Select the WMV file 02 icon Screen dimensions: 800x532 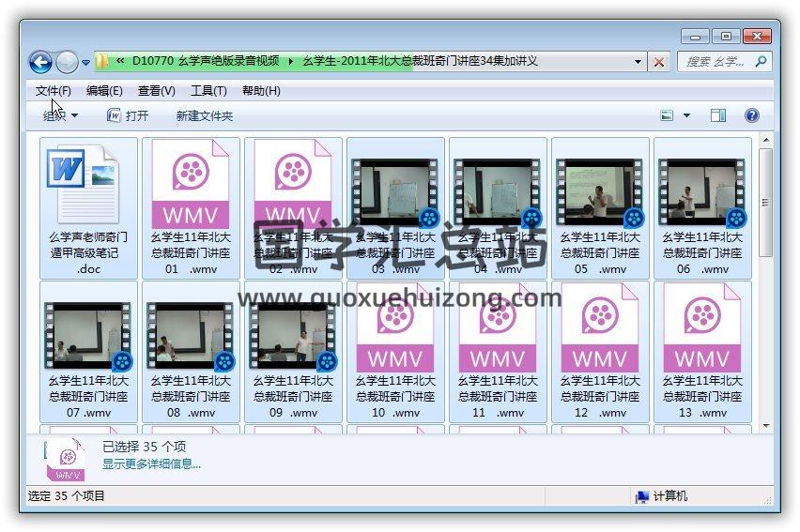(x=293, y=184)
